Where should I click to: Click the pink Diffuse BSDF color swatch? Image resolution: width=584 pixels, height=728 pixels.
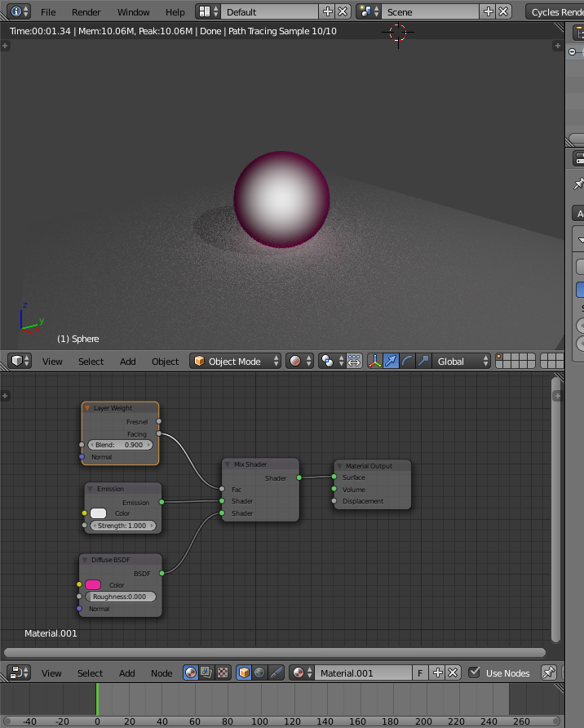(x=93, y=585)
